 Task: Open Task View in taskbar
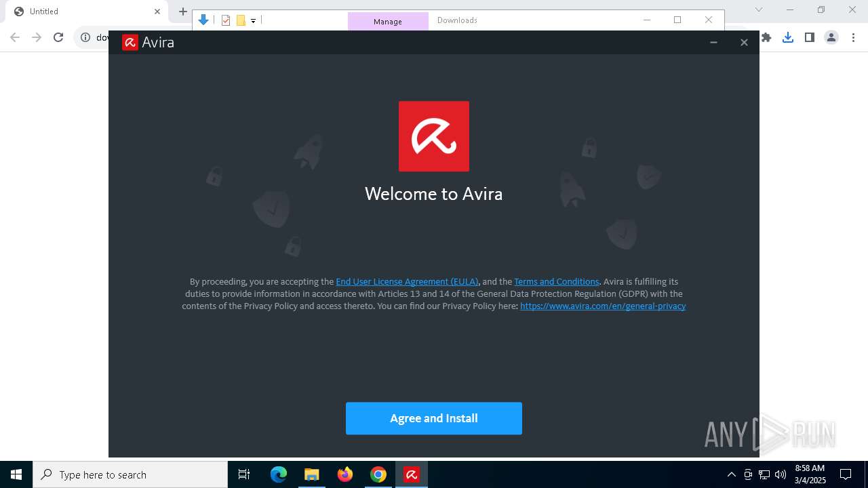244,474
